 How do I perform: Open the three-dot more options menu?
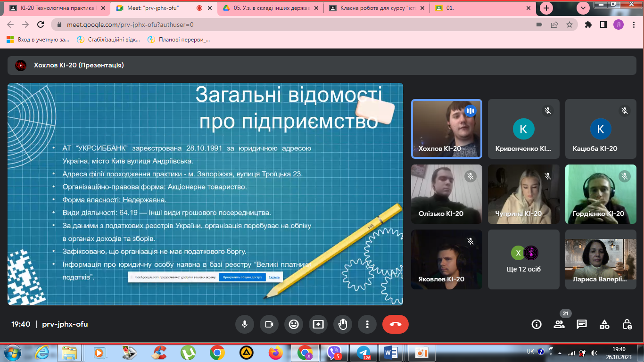click(x=367, y=324)
